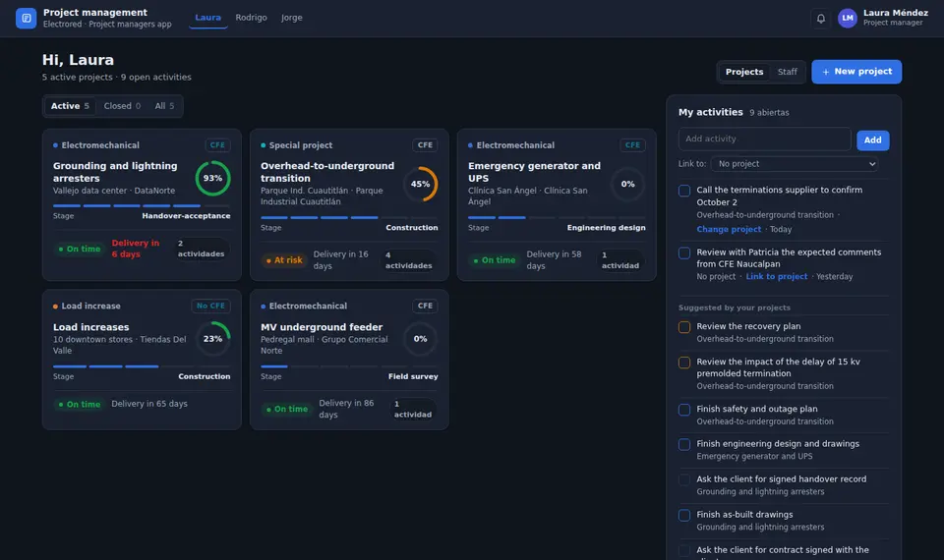
Task: Create a New project
Action: tap(856, 72)
